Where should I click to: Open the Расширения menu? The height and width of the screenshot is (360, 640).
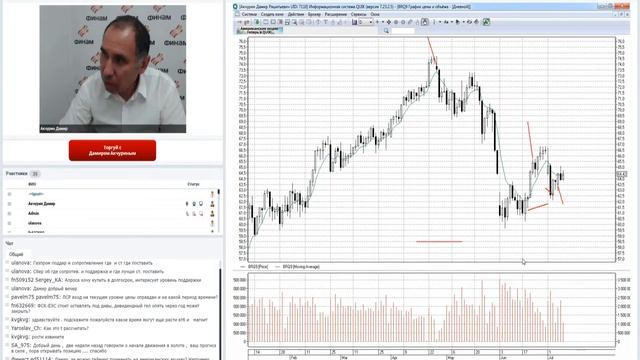click(336, 14)
